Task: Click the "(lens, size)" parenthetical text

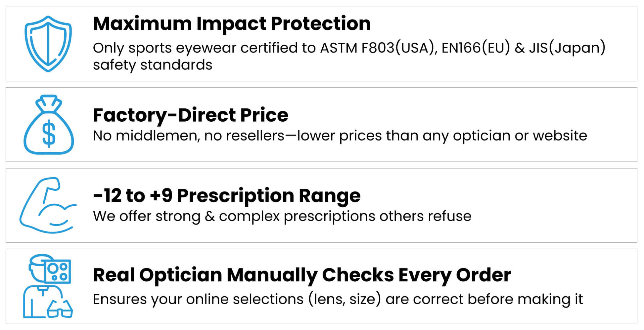Action: pyautogui.click(x=345, y=299)
